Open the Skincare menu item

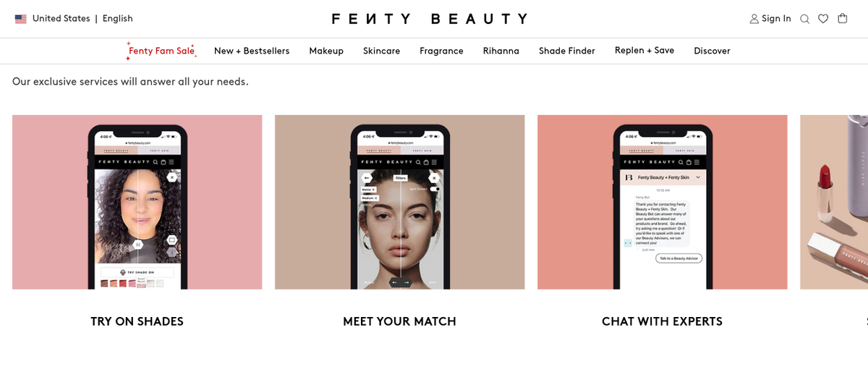click(x=381, y=51)
